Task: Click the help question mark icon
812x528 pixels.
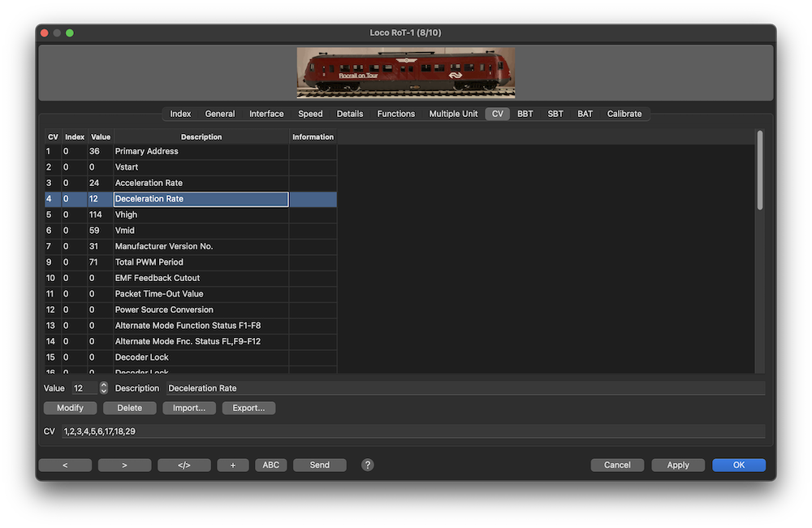Action: [x=368, y=465]
